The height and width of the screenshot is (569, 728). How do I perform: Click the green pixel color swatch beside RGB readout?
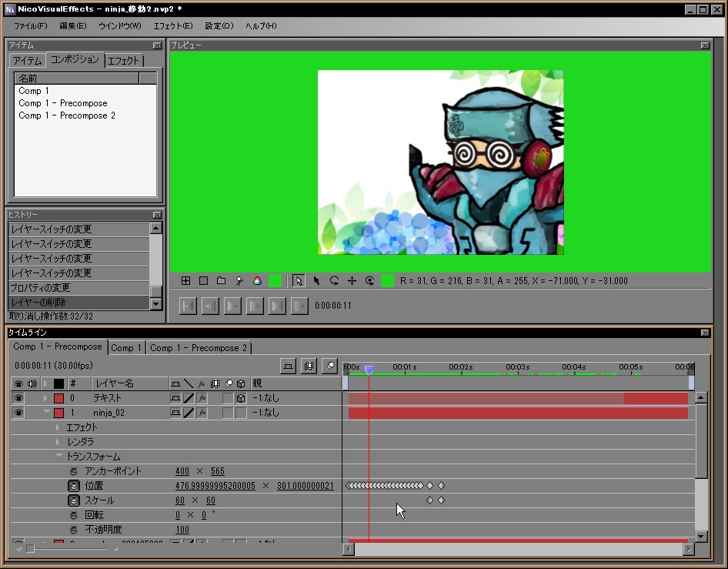pos(387,280)
